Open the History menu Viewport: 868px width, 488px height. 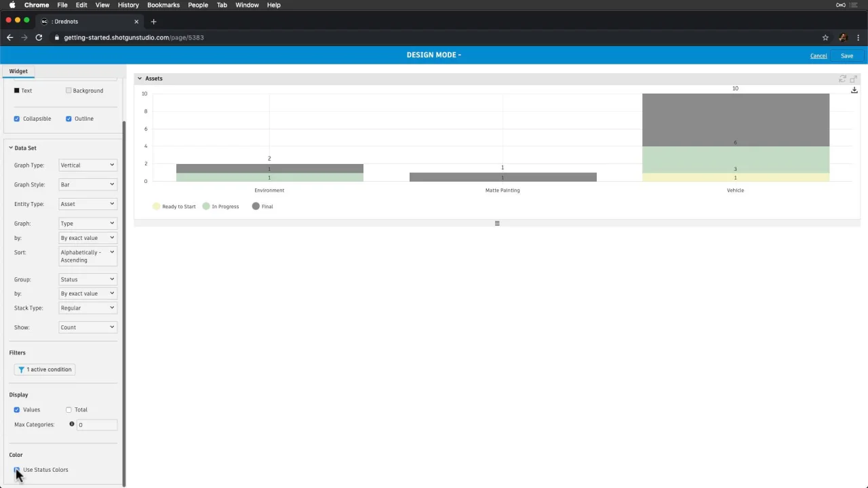click(x=128, y=5)
